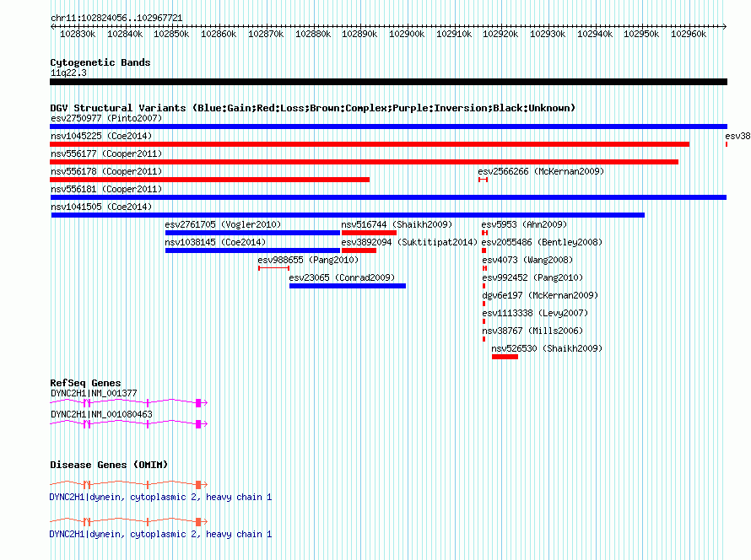
Task: Click the esv23065 (Conrad2009) label text
Action: 342,277
